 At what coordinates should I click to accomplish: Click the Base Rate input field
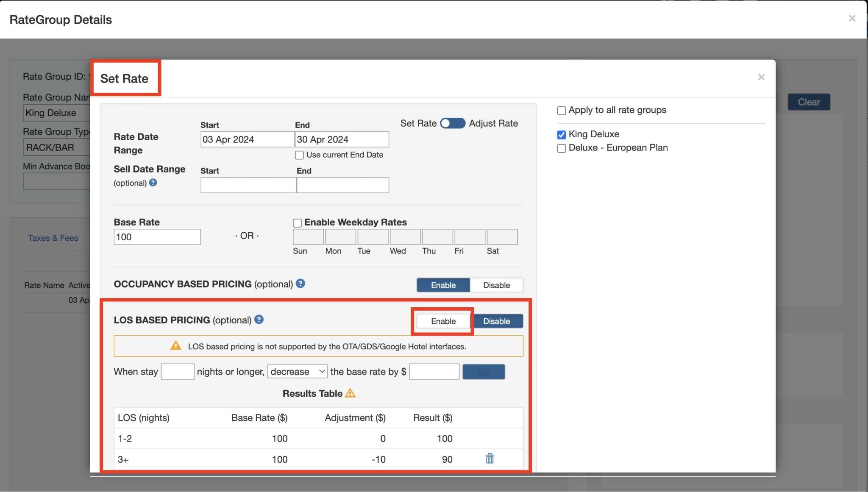157,236
